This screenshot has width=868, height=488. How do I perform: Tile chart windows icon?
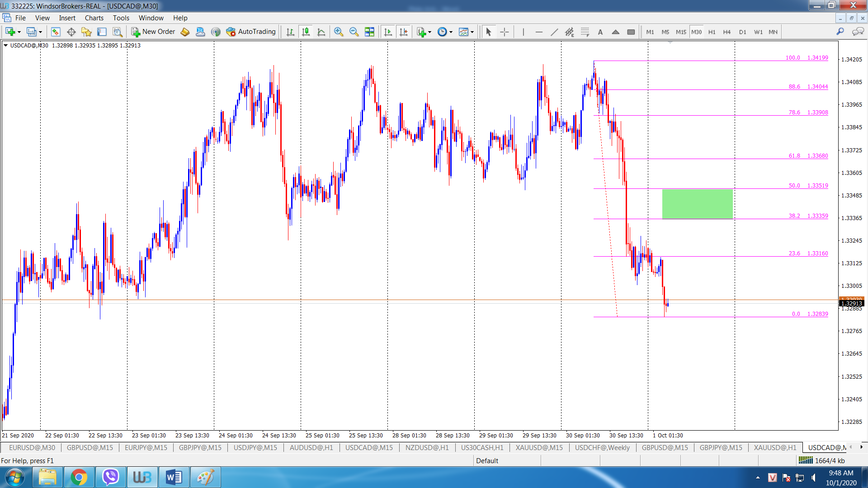[x=369, y=32]
